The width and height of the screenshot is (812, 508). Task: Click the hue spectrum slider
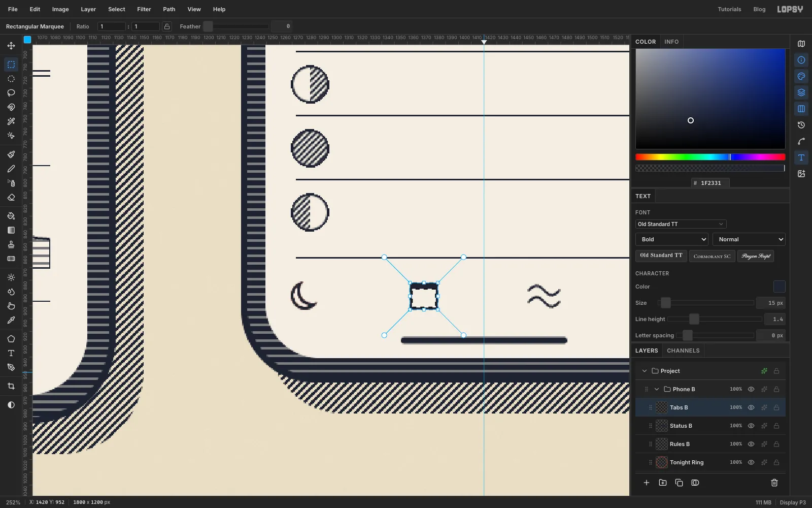pos(710,157)
